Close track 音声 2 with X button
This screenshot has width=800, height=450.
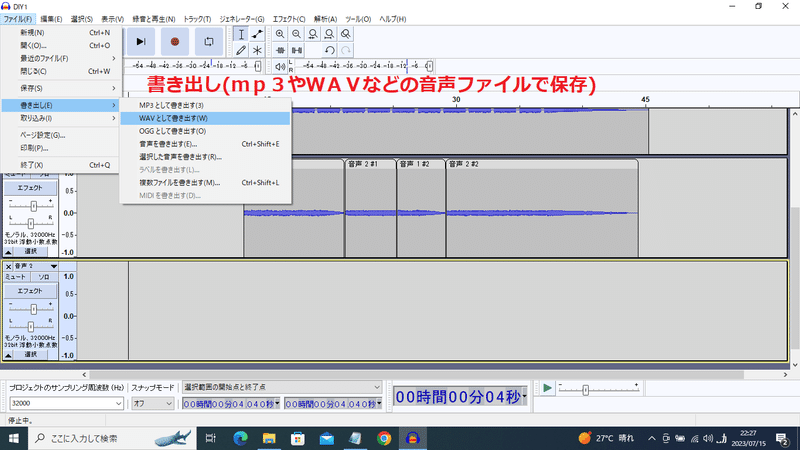pos(8,266)
